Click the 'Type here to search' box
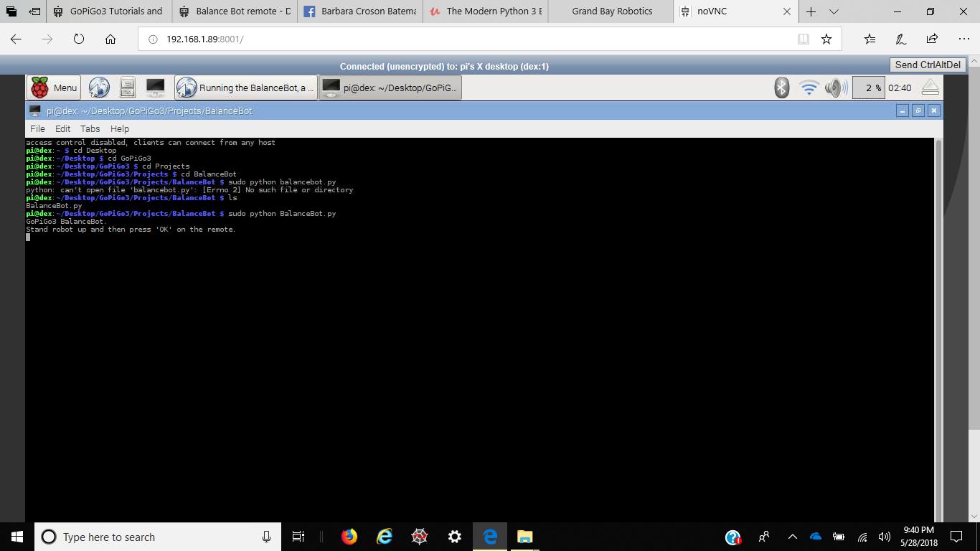This screenshot has height=551, width=980. 158,537
